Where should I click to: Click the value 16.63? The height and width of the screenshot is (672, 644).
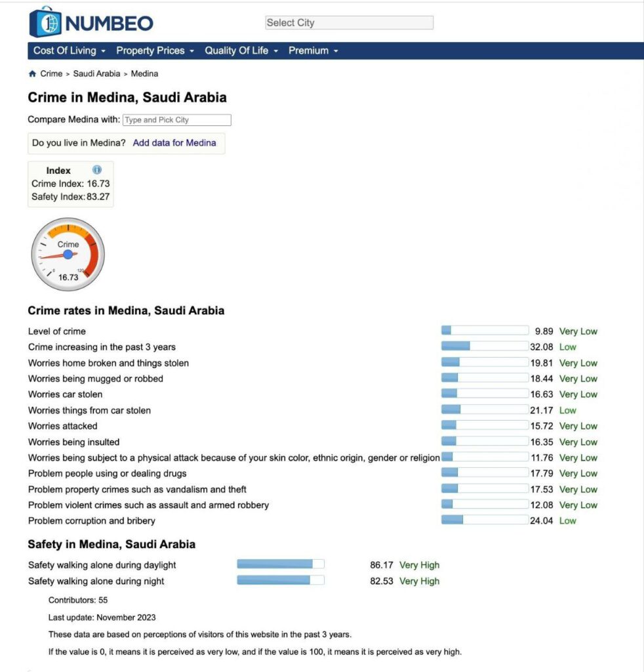pyautogui.click(x=542, y=394)
